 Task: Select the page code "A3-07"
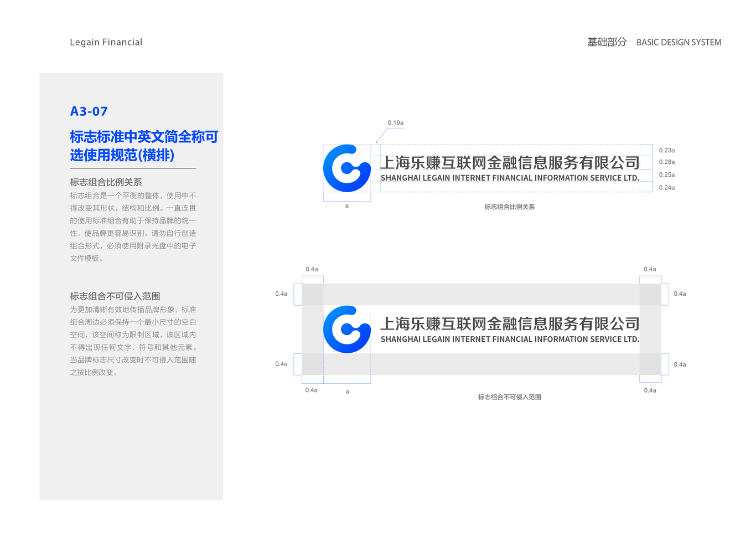[x=89, y=111]
